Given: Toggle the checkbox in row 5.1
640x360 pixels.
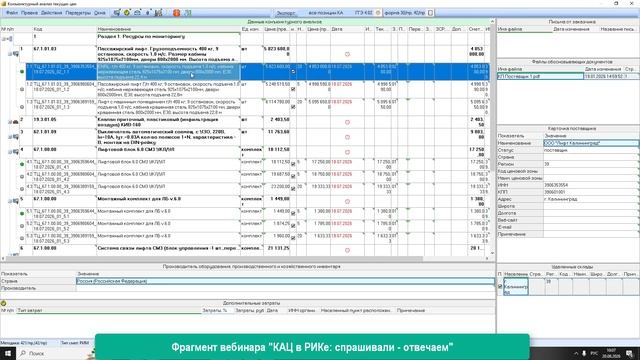Looking at the screenshot, I should 293,213.
